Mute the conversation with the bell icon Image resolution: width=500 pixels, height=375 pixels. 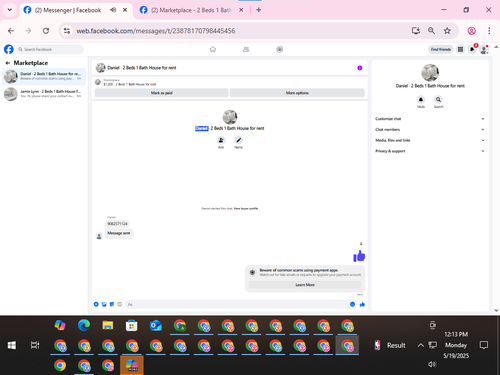pos(421,100)
